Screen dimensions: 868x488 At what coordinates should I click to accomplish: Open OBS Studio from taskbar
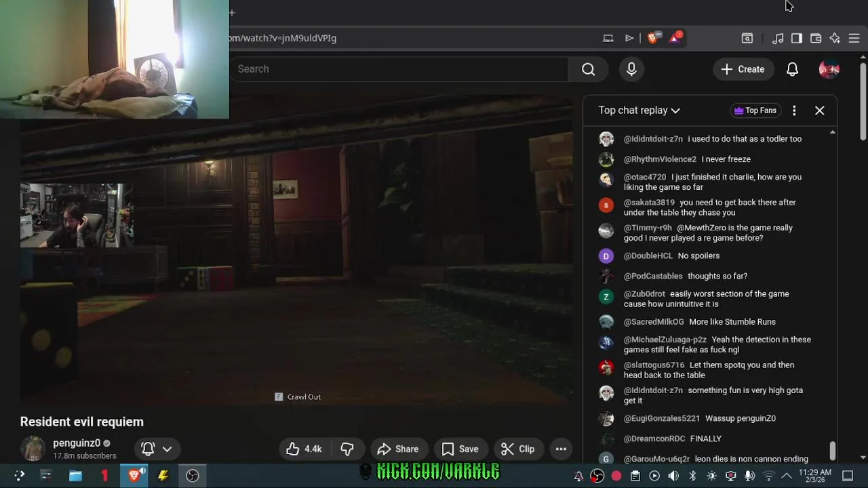click(193, 476)
